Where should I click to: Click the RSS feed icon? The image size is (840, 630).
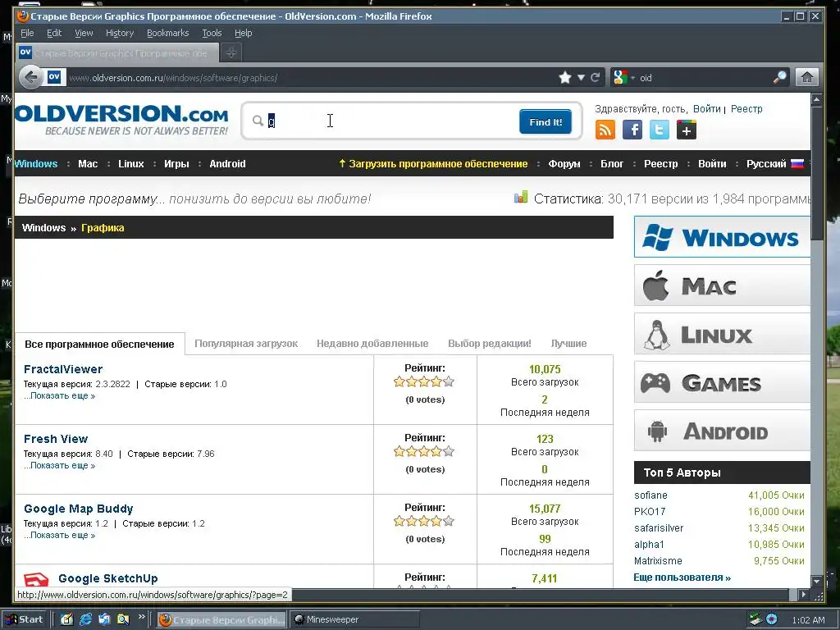[x=605, y=130]
